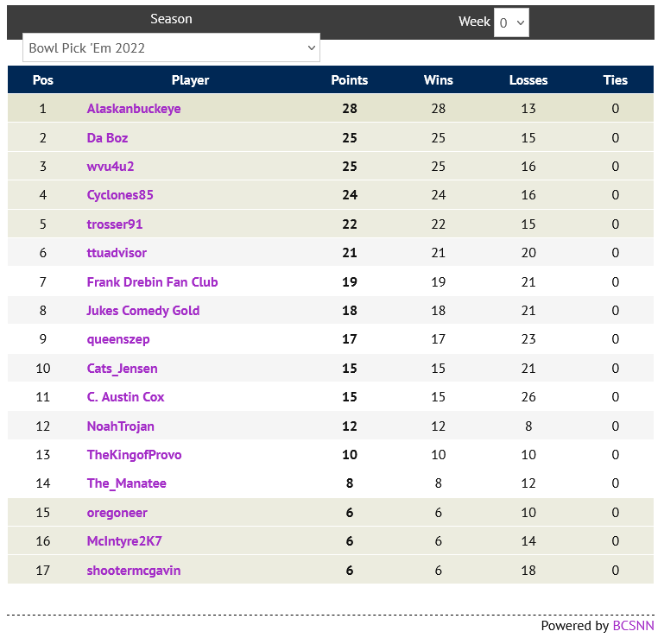Select shootermcgavin player link

(x=134, y=571)
